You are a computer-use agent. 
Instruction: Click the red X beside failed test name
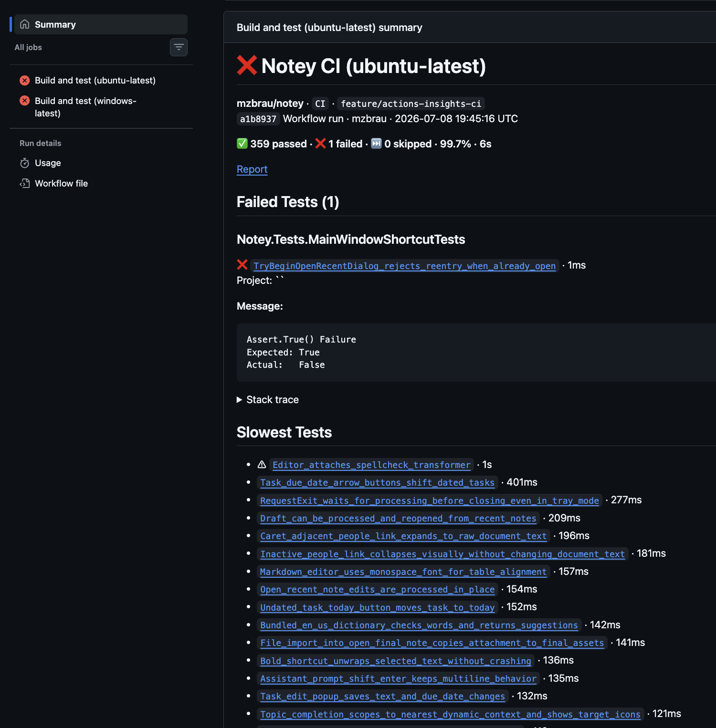tap(242, 265)
